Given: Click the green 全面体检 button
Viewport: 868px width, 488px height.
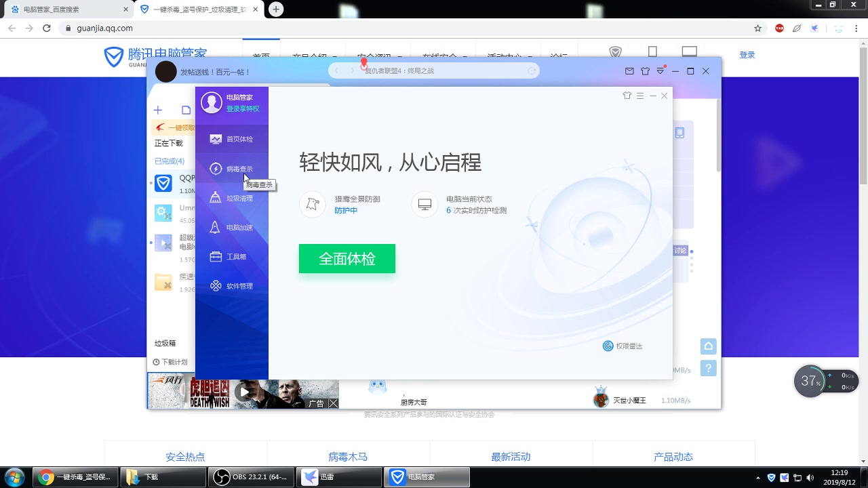Looking at the screenshot, I should pyautogui.click(x=347, y=258).
